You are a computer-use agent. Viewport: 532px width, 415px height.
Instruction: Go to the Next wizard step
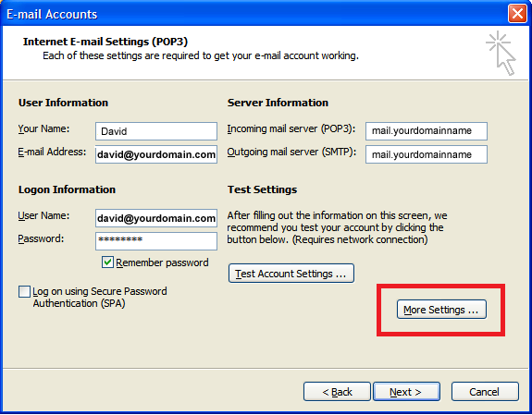[x=406, y=392]
